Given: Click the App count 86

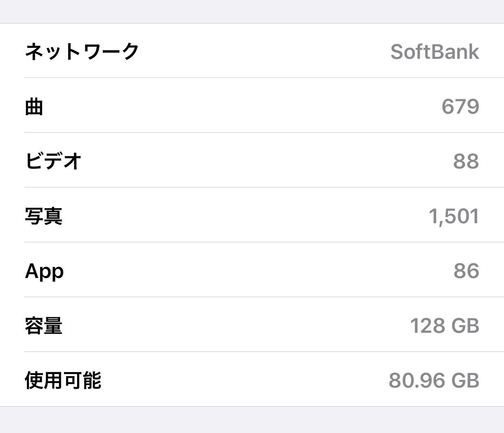Looking at the screenshot, I should click(466, 271).
